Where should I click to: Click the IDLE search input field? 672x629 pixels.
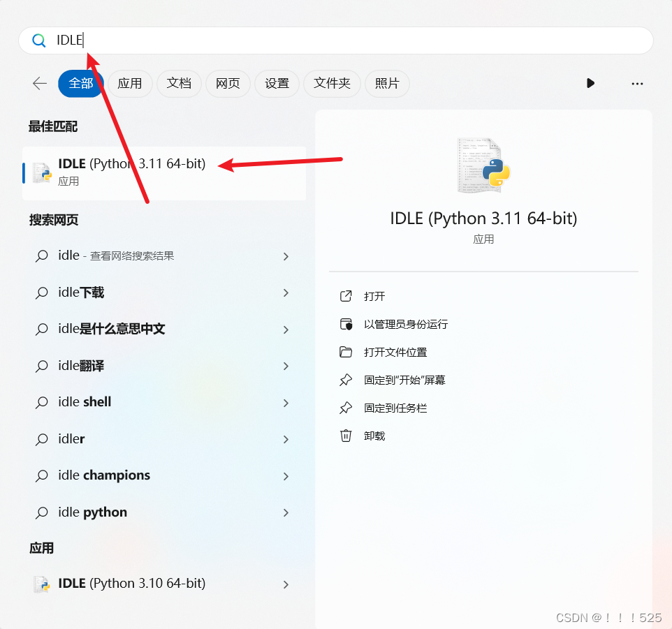(335, 40)
